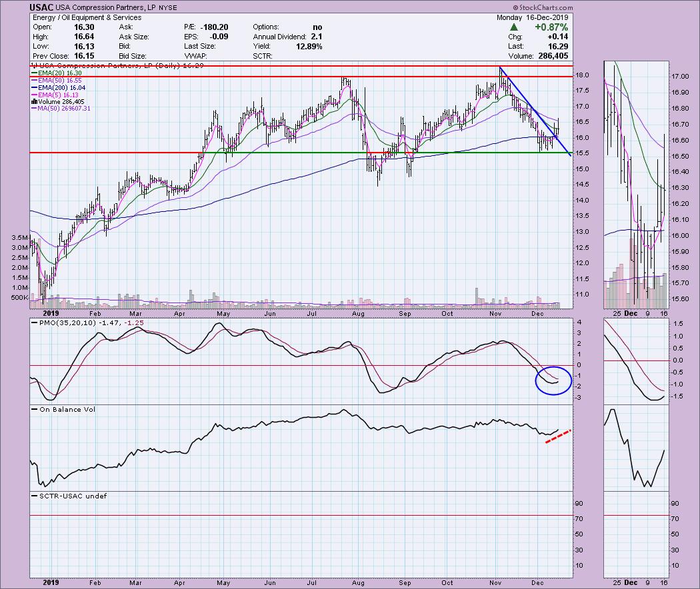Open the StockCharts.com watermark link
700x589 pixels.
[x=543, y=7]
